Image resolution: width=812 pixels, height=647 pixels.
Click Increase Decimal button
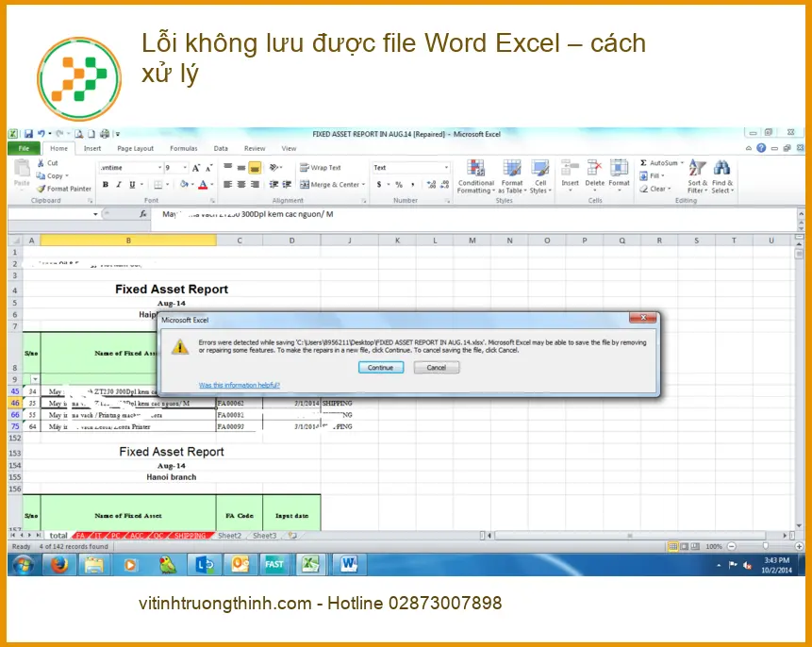click(x=431, y=185)
